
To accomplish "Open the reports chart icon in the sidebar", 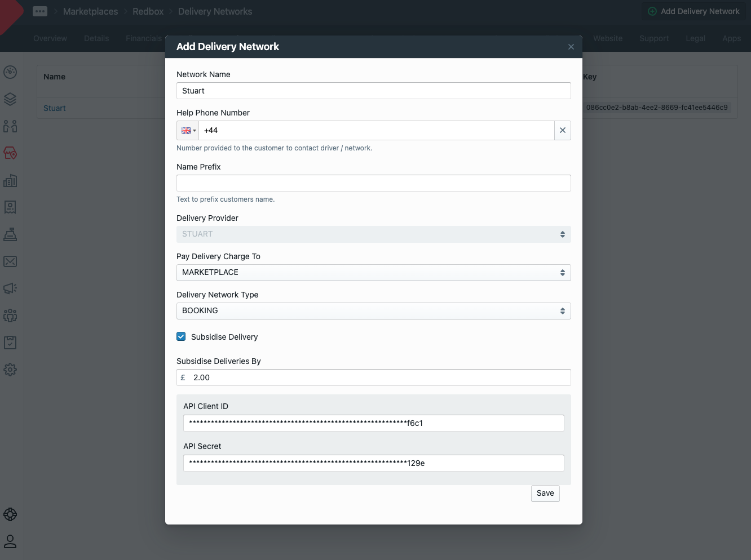I will coord(10,180).
